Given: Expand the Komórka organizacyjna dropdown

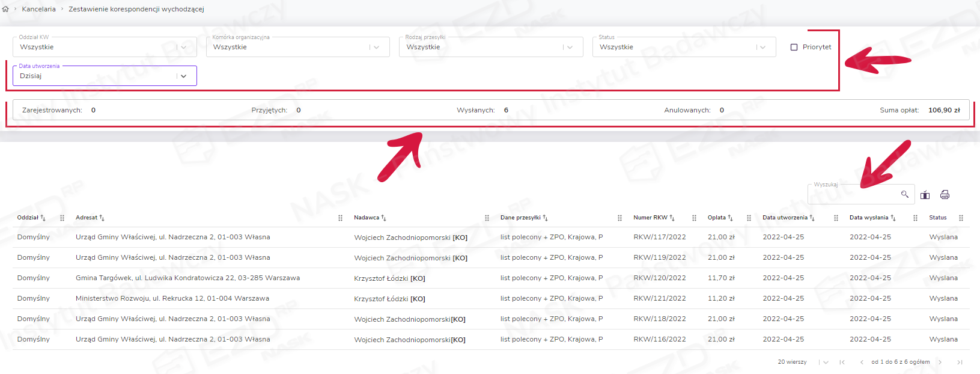Looking at the screenshot, I should pos(377,47).
